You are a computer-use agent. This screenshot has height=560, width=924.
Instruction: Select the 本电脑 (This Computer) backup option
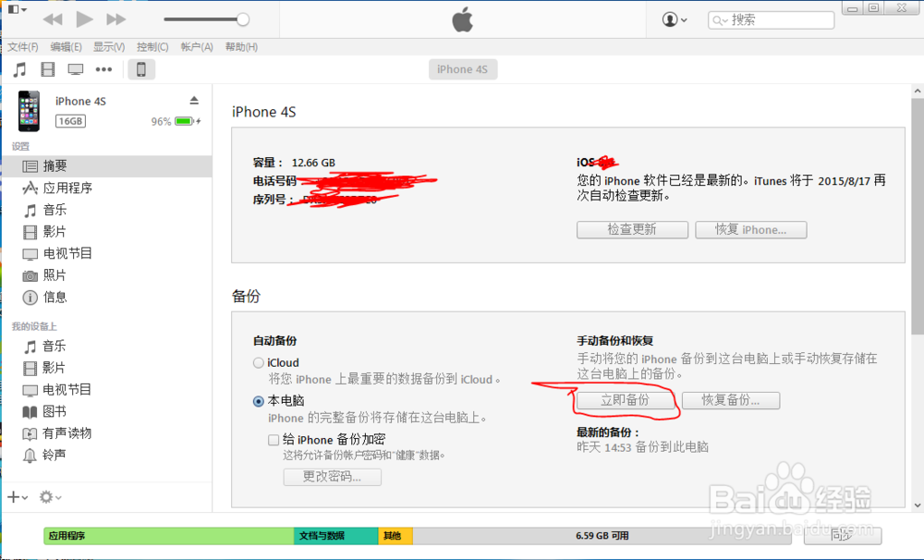[259, 401]
